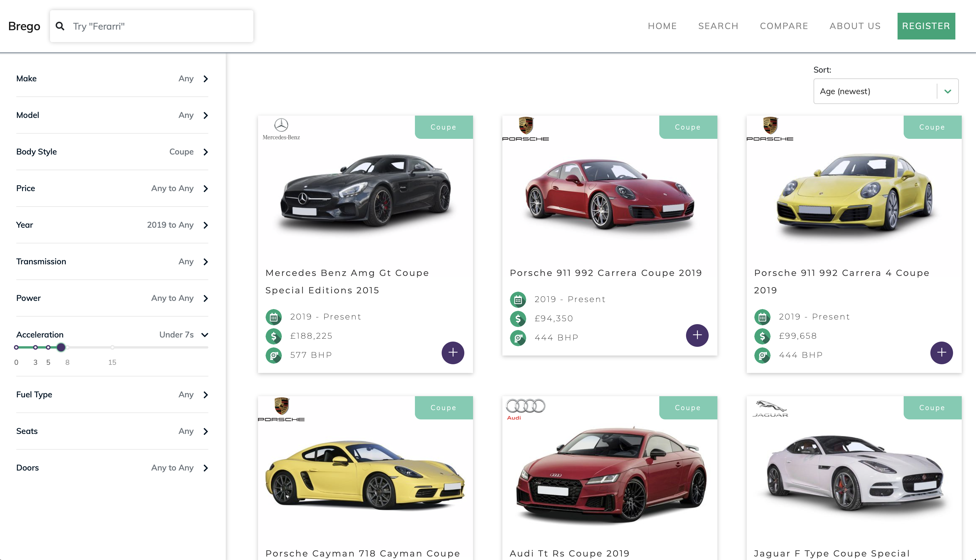Click Coupe badge on Audi Tt Rs card

pyautogui.click(x=688, y=408)
